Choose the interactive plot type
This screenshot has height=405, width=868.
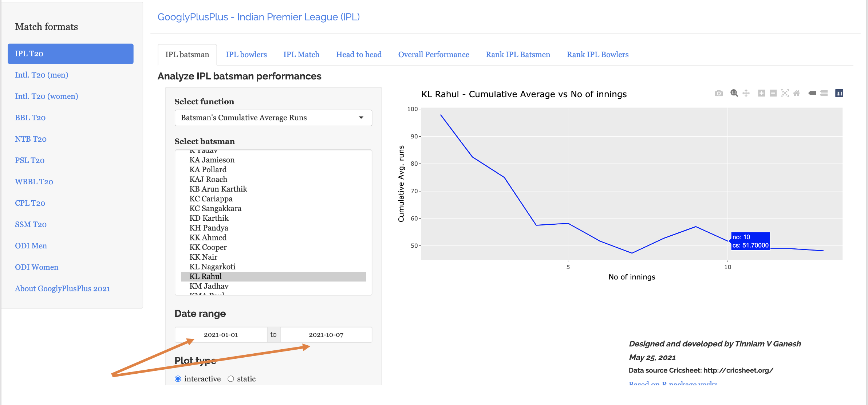tap(178, 379)
